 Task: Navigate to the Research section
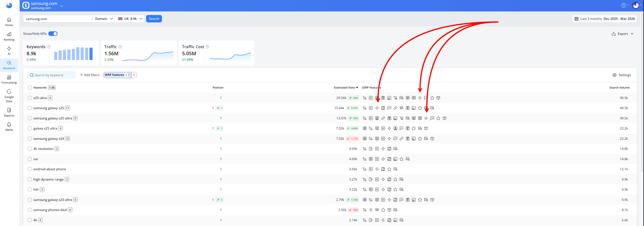[x=9, y=65]
